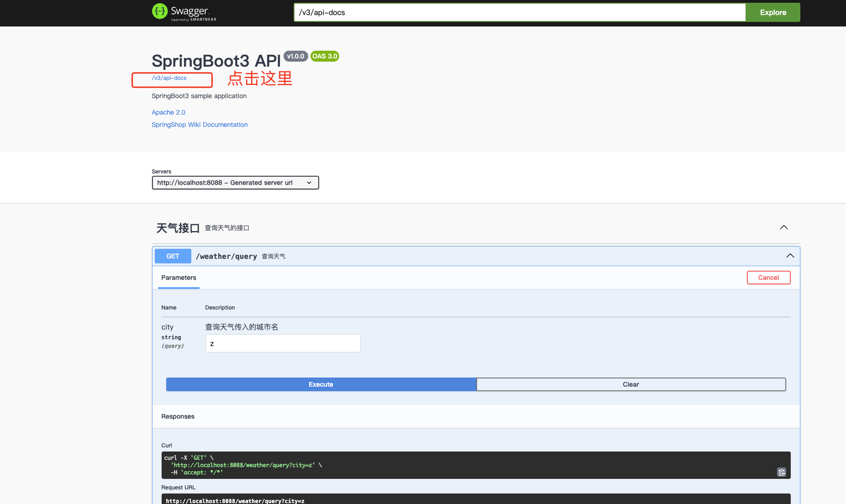Image resolution: width=846 pixels, height=504 pixels.
Task: Open the Servers dropdown list
Action: pyautogui.click(x=235, y=183)
